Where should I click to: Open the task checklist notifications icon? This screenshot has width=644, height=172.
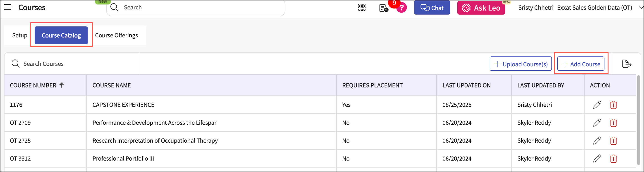click(x=383, y=8)
